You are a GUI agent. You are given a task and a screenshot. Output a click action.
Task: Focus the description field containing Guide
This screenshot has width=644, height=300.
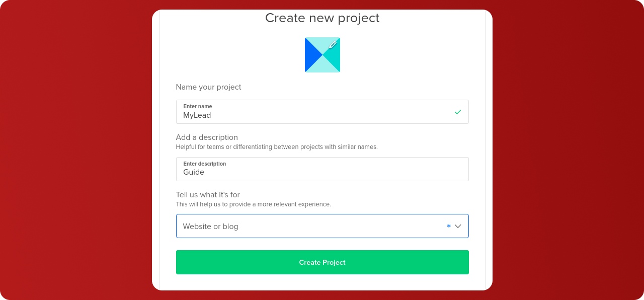[x=312, y=172]
